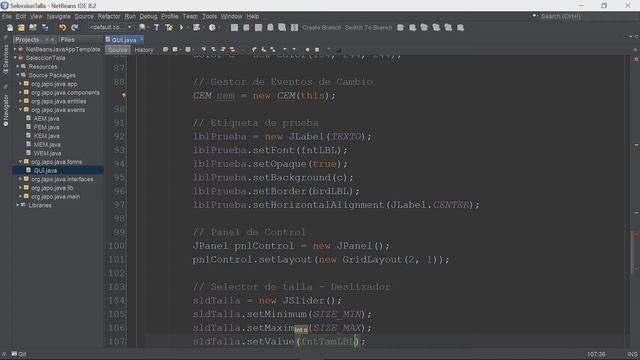Image resolution: width=640 pixels, height=360 pixels.
Task: Open the Navigate menu
Action: click(58, 16)
